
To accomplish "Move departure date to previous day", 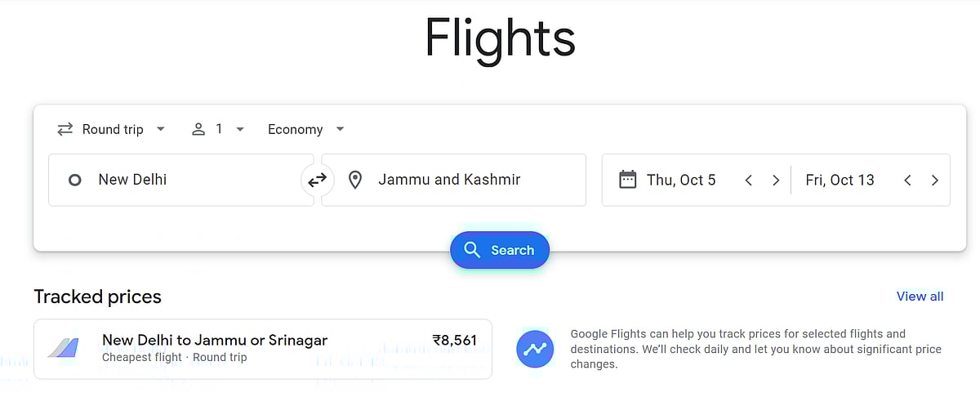I will [748, 181].
